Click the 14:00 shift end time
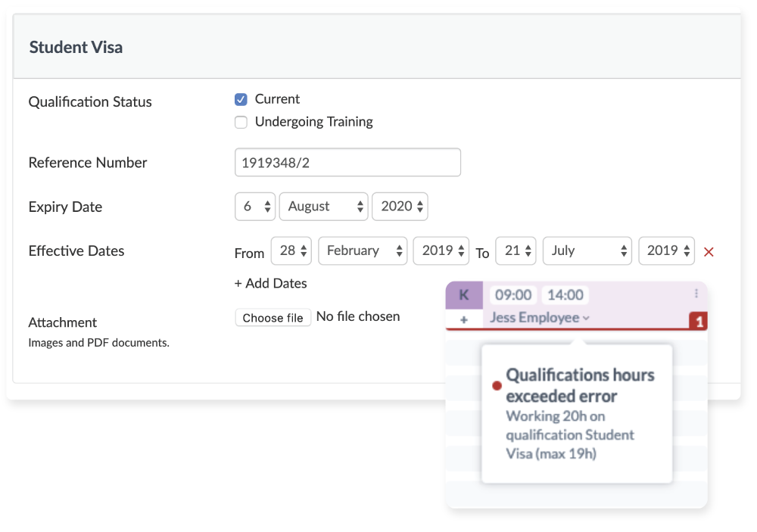Viewport: 757px width, 532px height. 565,295
